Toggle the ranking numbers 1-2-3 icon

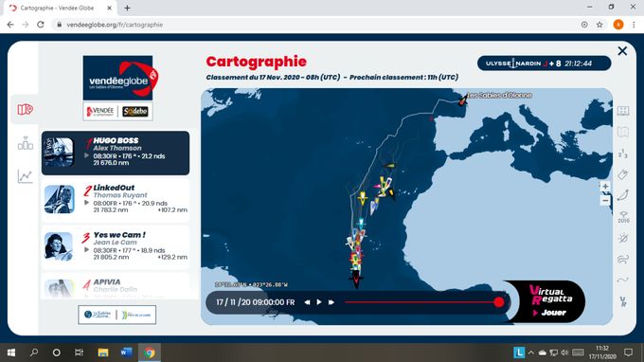[x=622, y=154]
